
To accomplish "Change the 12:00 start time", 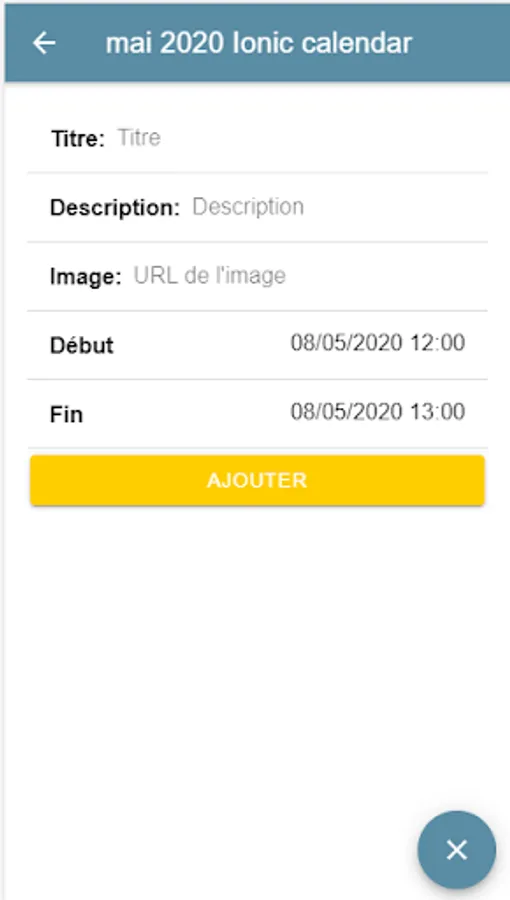I will [x=437, y=343].
